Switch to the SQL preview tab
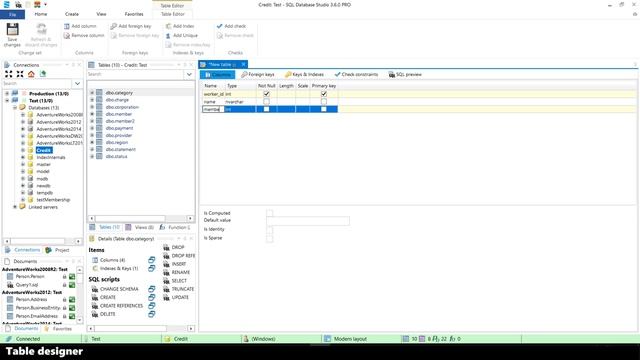The image size is (640, 360). 405,75
